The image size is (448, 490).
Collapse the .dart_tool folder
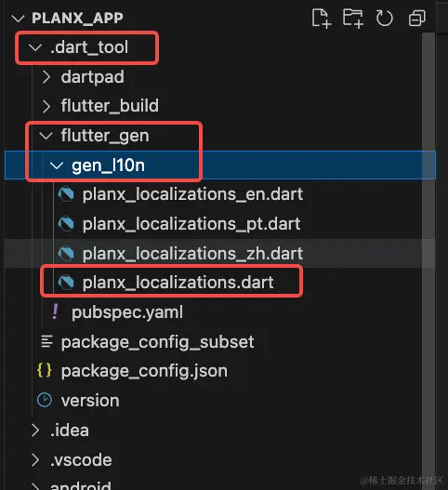tap(35, 47)
